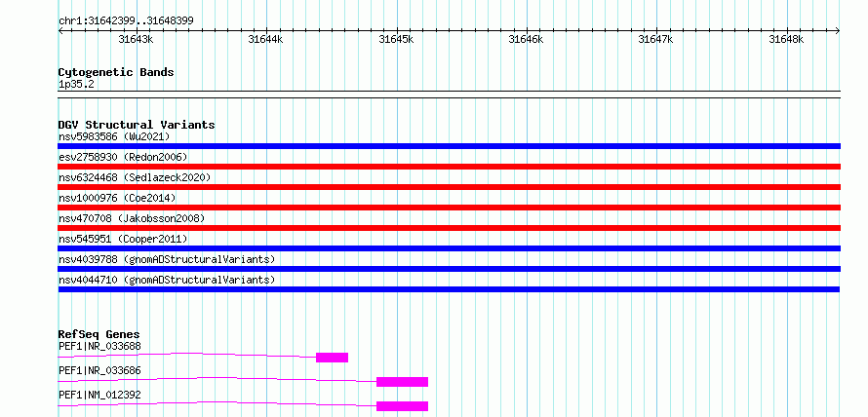The width and height of the screenshot is (868, 417).
Task: Click the intron line of PEF1|NM_012392
Action: [217, 402]
